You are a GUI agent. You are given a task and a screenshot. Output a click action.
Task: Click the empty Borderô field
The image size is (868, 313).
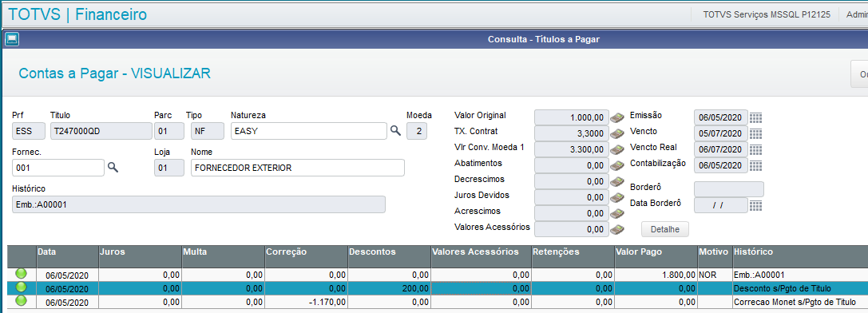click(728, 189)
